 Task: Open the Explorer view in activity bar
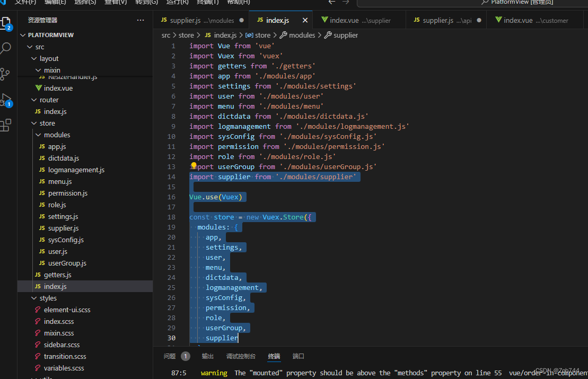tap(5, 23)
